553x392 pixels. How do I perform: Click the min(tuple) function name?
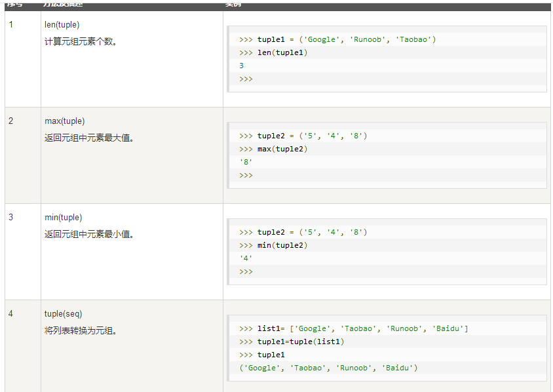(63, 218)
